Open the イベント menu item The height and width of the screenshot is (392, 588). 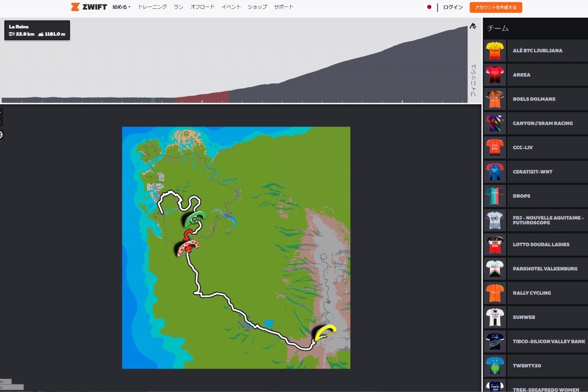[231, 7]
